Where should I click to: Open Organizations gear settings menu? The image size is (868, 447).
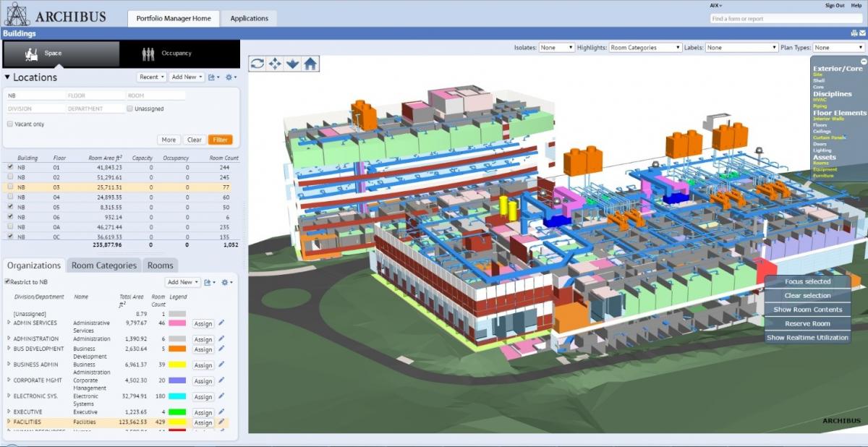[x=227, y=282]
